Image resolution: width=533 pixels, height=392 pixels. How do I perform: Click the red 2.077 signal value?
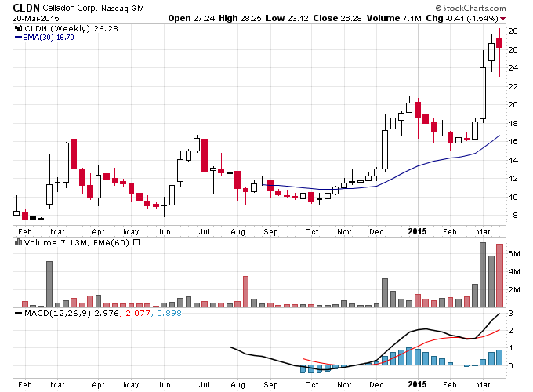[138, 313]
